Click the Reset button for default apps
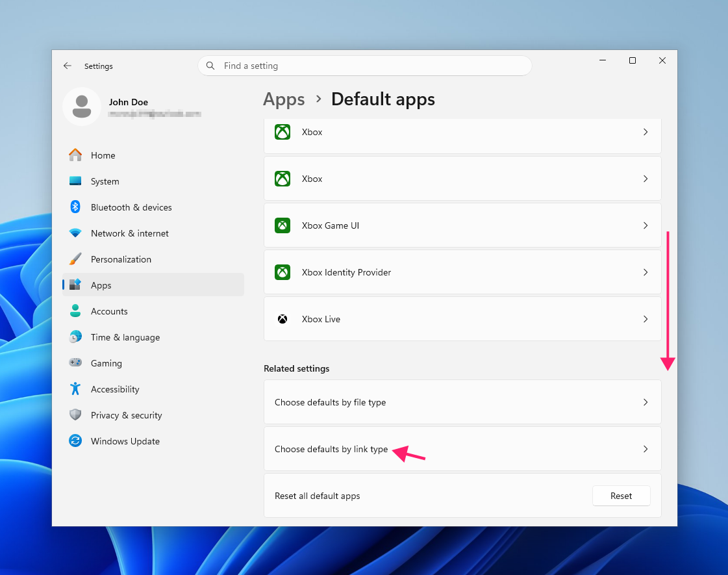This screenshot has width=728, height=575. point(621,496)
